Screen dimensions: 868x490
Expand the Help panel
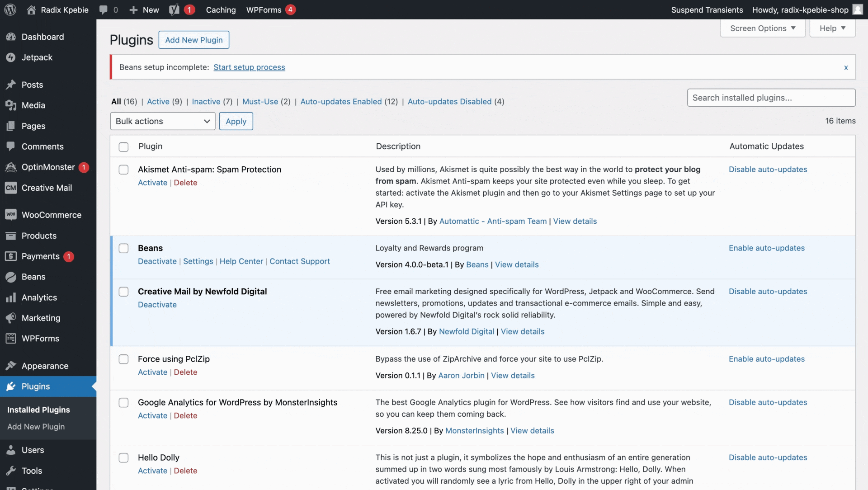coord(832,28)
